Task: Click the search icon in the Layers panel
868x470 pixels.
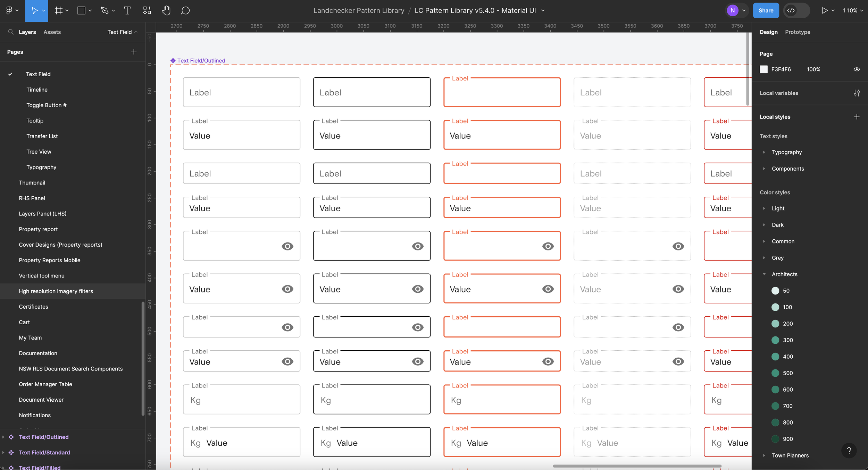Action: [x=10, y=32]
